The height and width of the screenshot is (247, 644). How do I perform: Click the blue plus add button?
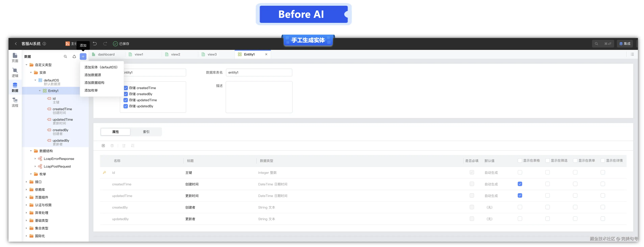(x=83, y=57)
